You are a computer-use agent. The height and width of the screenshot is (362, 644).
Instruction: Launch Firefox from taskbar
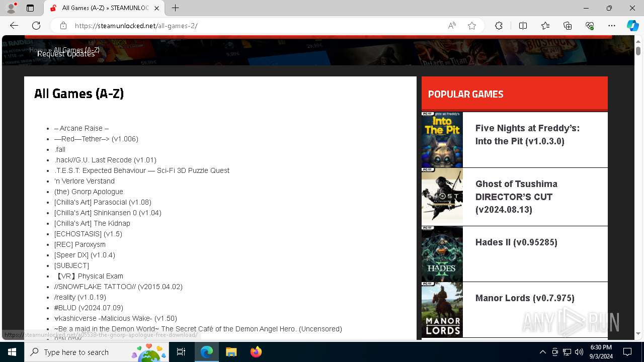[x=256, y=352]
